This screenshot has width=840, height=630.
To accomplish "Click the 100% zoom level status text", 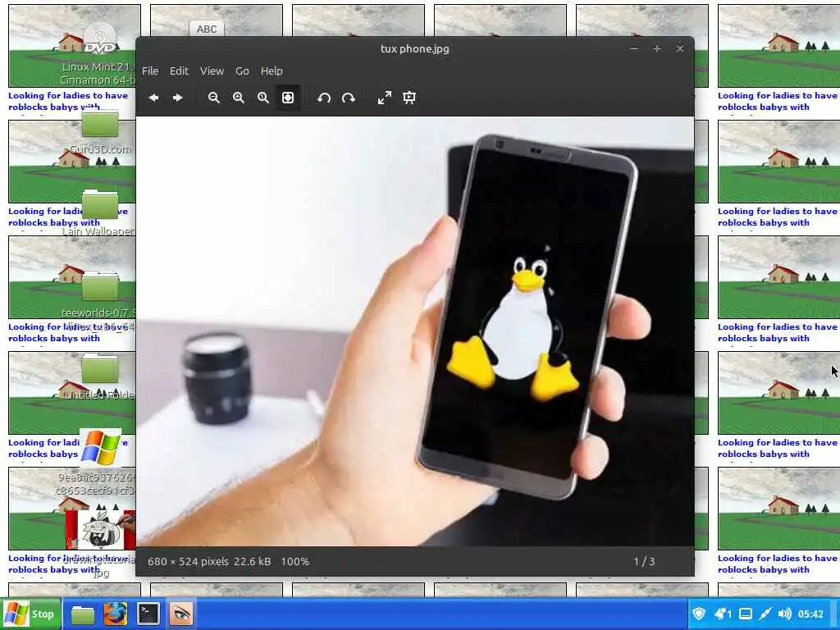I will coord(295,561).
